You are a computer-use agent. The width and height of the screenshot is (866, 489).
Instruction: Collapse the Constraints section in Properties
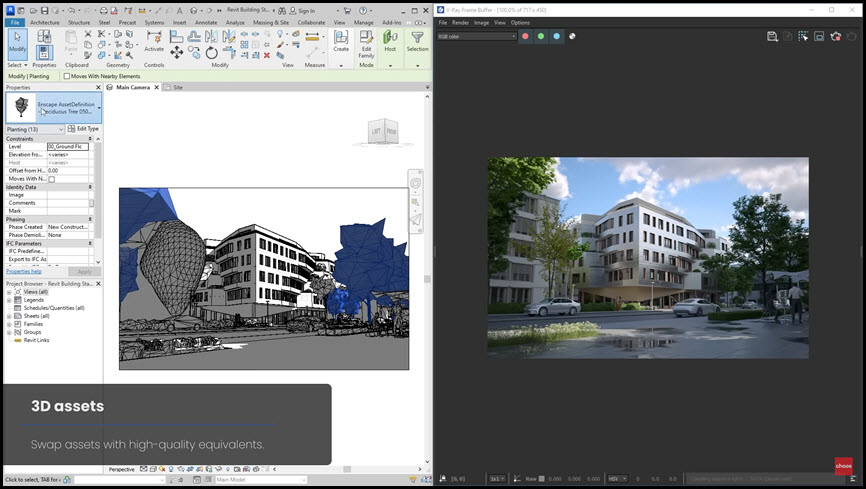90,139
